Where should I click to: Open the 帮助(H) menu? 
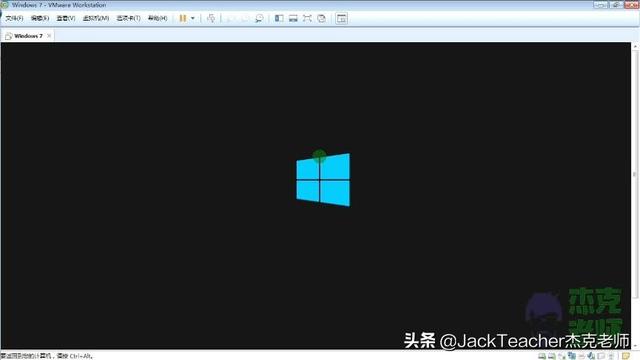click(158, 18)
